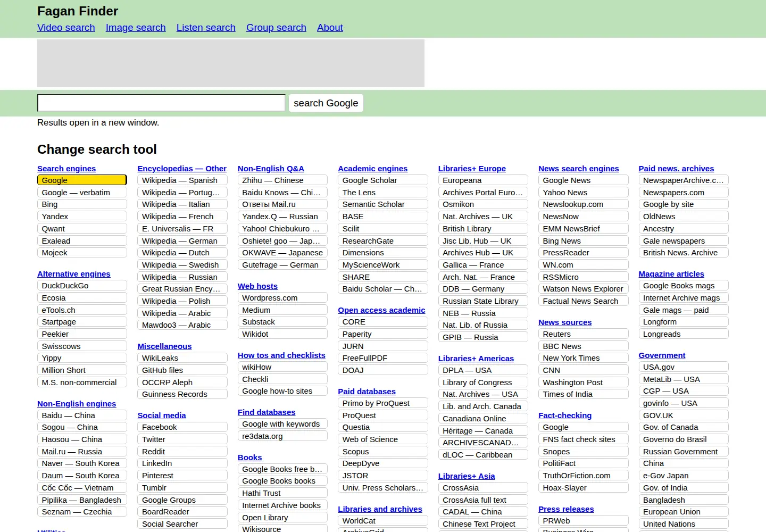Click the search query text box
The image size is (766, 532).
click(x=161, y=103)
